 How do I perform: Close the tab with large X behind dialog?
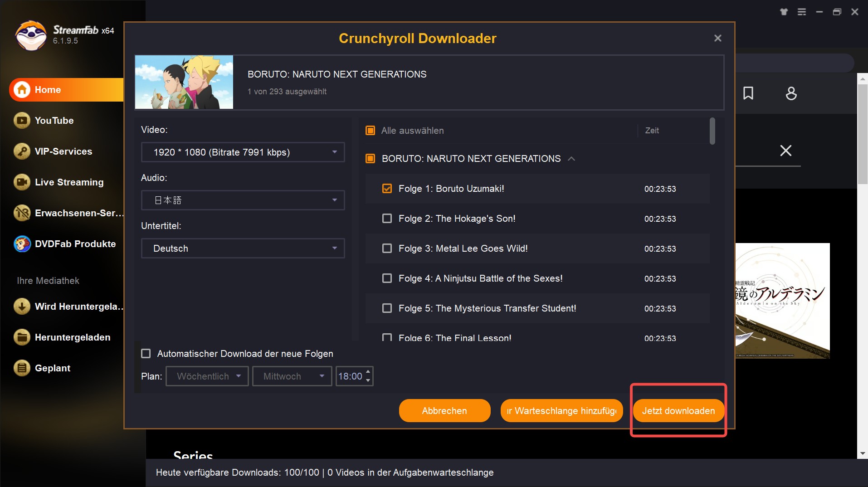coord(785,151)
